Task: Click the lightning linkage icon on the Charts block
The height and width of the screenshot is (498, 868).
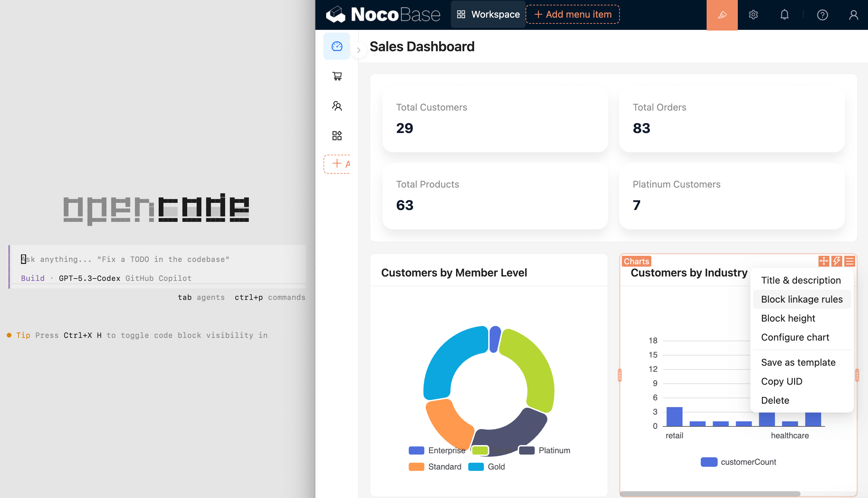Action: coord(836,261)
